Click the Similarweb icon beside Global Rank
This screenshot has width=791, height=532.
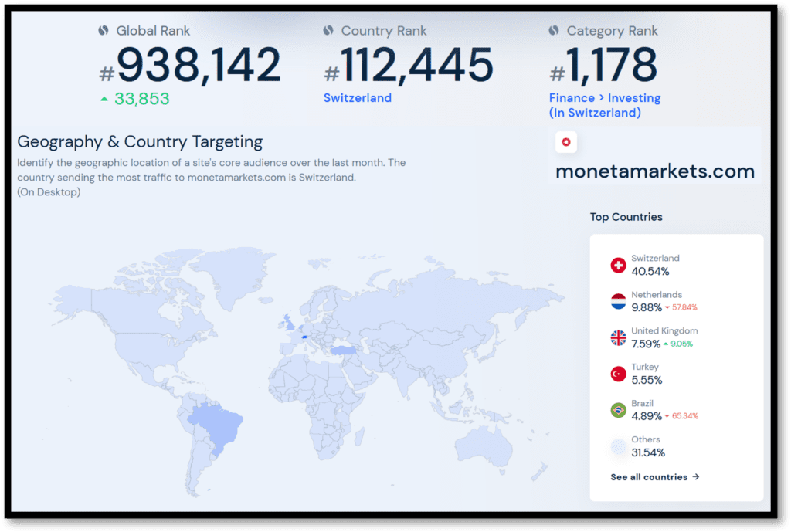[x=104, y=31]
